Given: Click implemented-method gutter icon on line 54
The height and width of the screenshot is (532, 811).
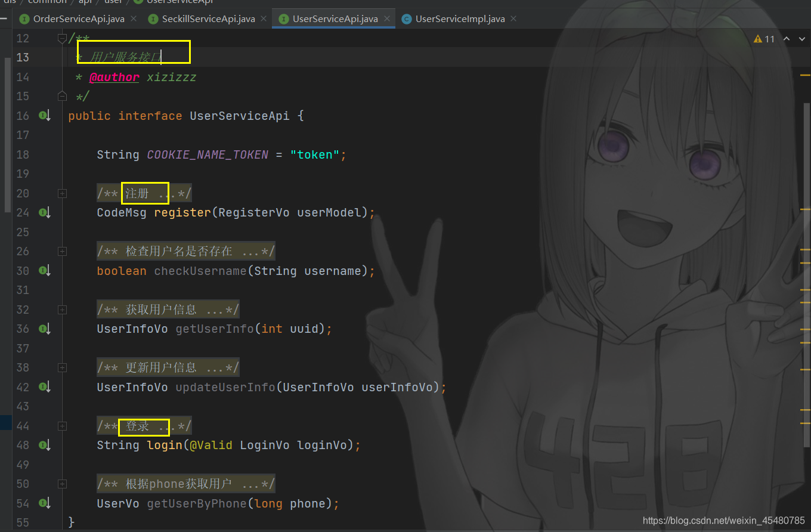Looking at the screenshot, I should click(45, 503).
